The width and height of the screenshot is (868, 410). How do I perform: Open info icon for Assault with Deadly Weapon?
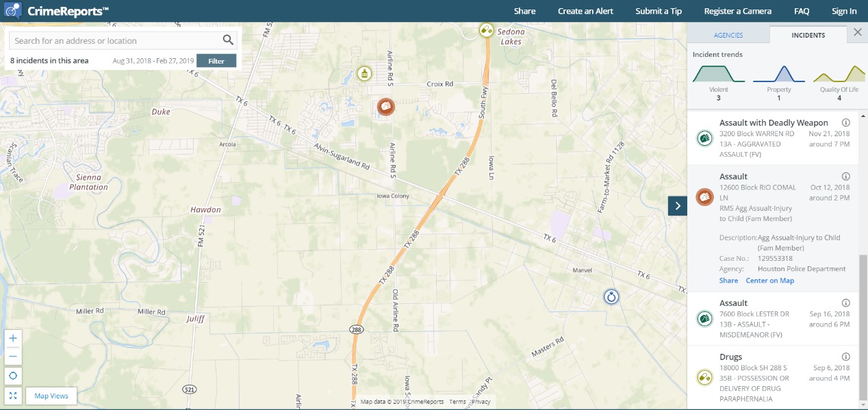845,123
